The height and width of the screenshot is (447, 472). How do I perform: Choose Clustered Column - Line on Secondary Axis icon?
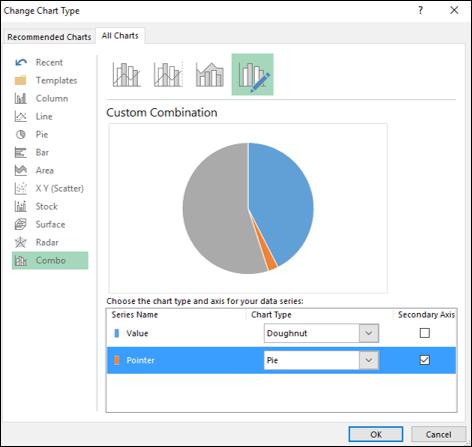point(168,75)
